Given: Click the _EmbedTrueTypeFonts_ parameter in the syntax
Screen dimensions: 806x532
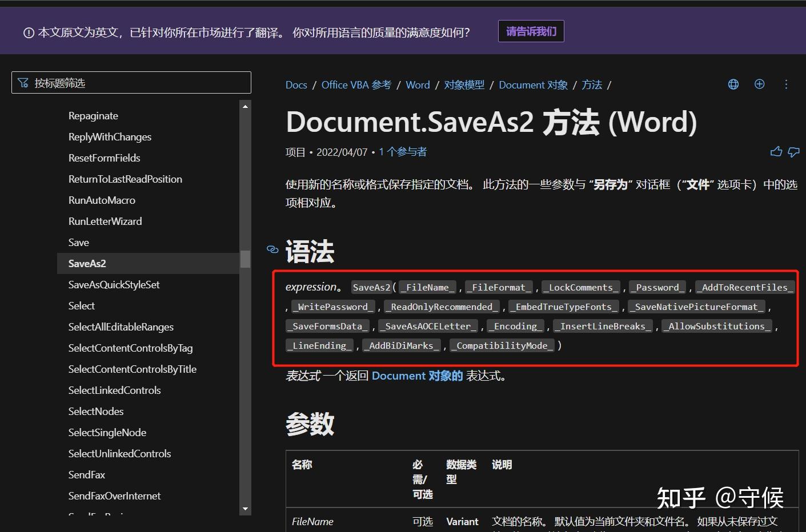Looking at the screenshot, I should click(x=564, y=307).
